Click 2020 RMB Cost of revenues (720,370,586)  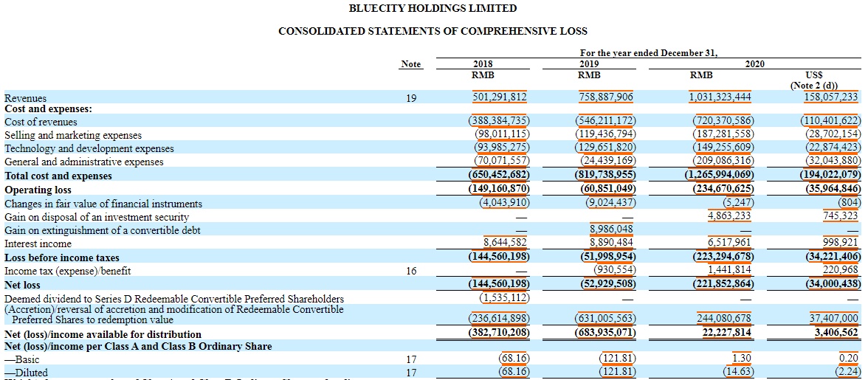[x=723, y=121]
